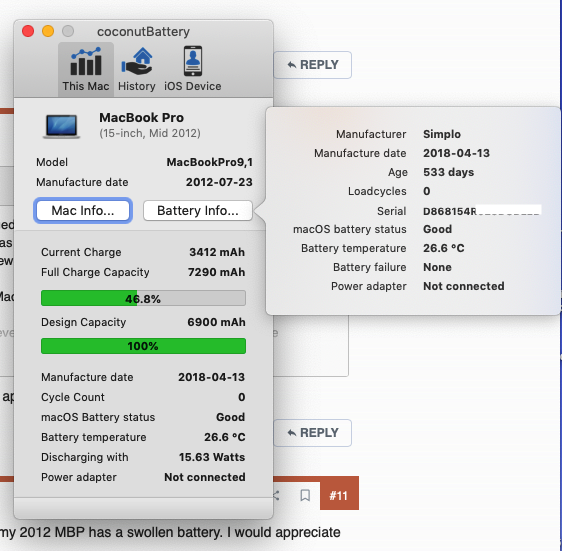Click the 3412 mAh current charge value
The width and height of the screenshot is (562, 551).
[x=217, y=252]
